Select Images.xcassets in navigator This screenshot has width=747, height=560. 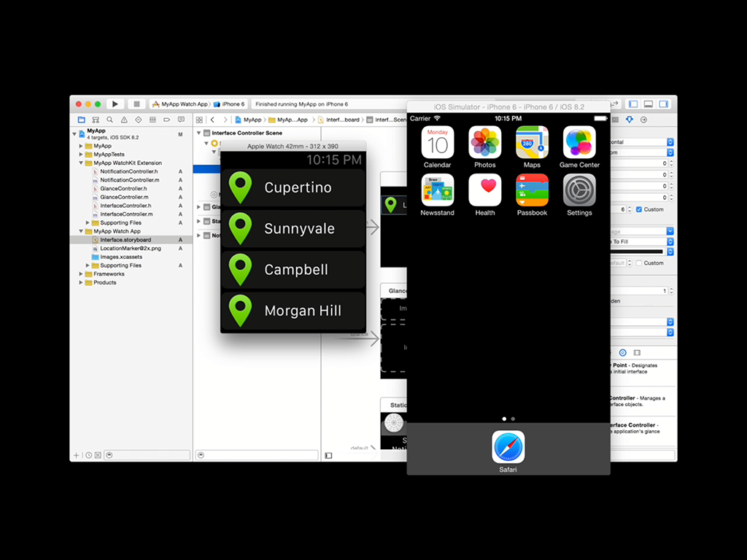tap(120, 257)
